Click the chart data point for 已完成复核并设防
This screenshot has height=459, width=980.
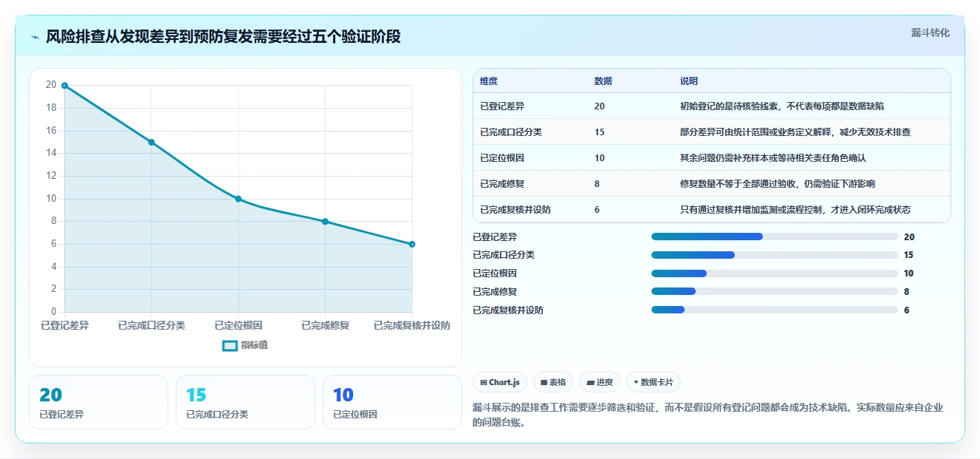tap(412, 244)
